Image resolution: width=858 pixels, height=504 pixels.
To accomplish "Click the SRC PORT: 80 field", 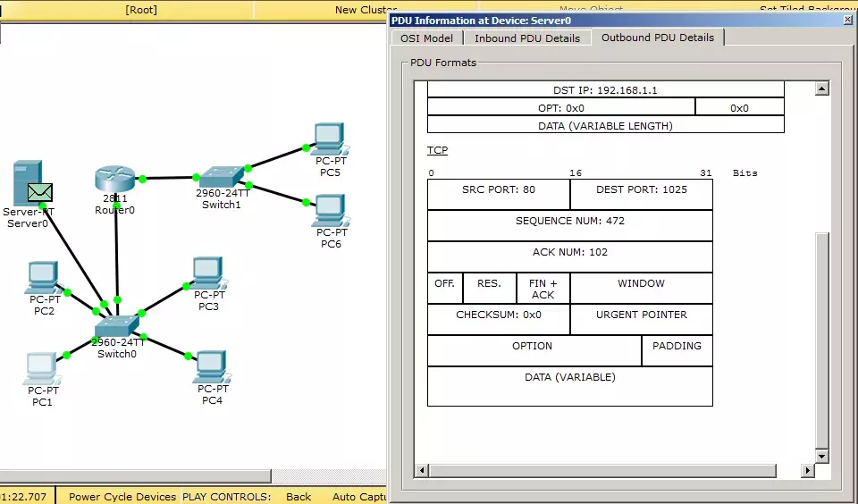I will tap(499, 194).
